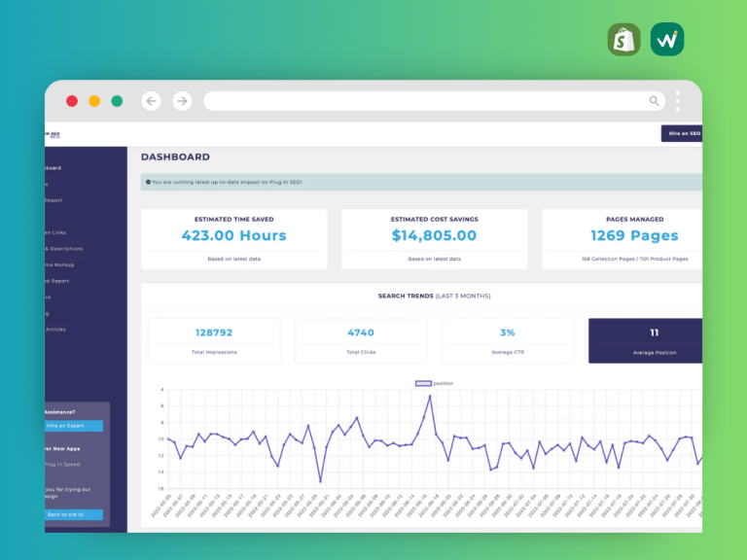Click the yellow window dot
Image resolution: width=747 pixels, height=560 pixels.
(x=94, y=101)
